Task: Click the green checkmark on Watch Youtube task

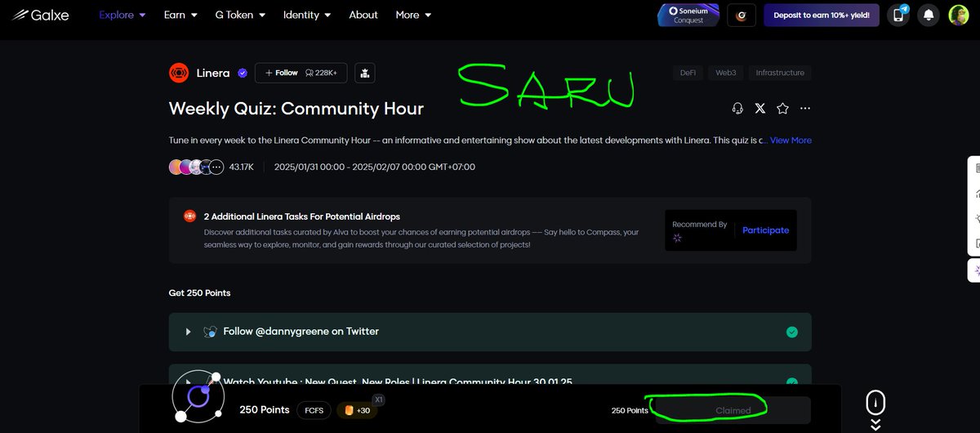Action: pyautogui.click(x=791, y=382)
